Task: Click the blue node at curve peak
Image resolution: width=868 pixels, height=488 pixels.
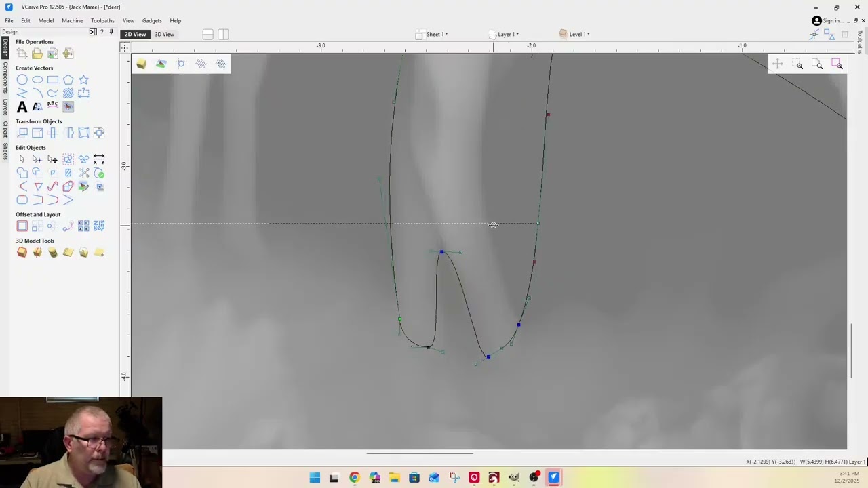Action: [x=441, y=252]
